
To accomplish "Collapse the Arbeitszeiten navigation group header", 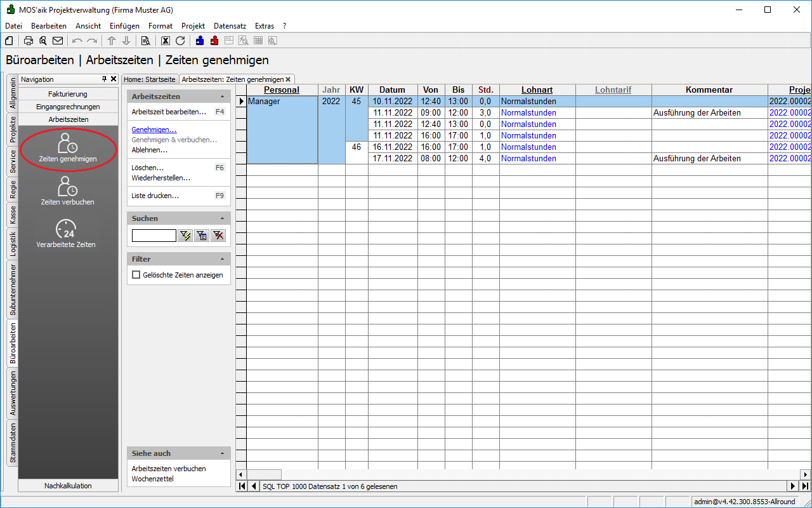I will coord(69,119).
